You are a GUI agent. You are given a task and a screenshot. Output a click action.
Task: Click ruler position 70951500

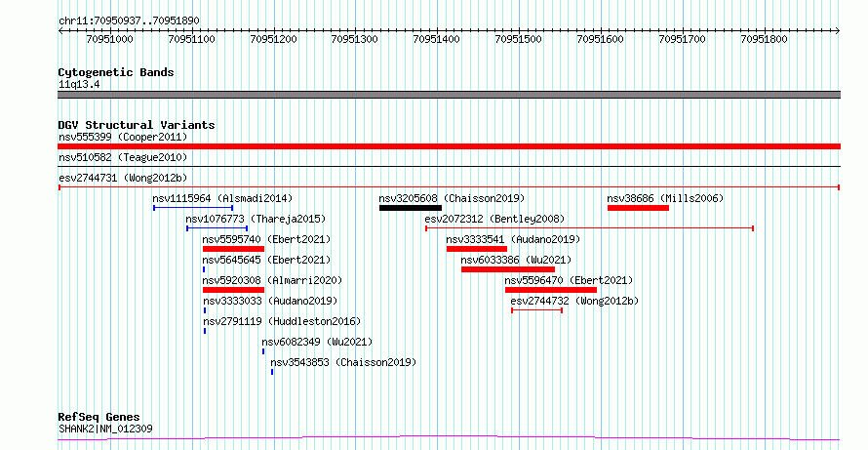[519, 39]
